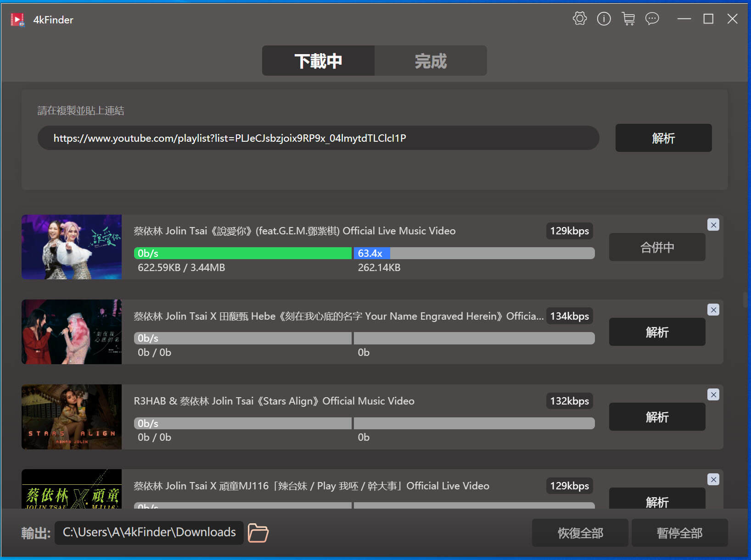Viewport: 751px width, 560px height.
Task: Click the 恢復全部 button
Action: point(580,532)
